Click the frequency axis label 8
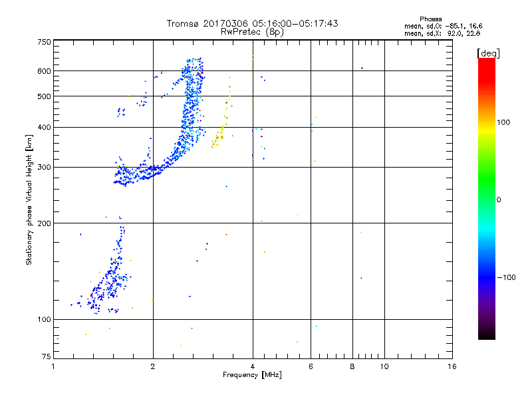Viewport: 532px width, 399px height. (x=352, y=366)
